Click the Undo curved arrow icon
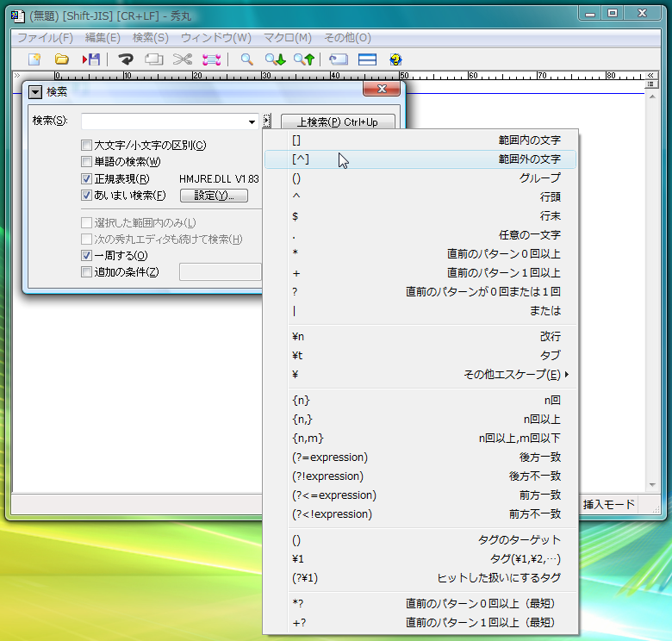Image resolution: width=672 pixels, height=641 pixels. [x=126, y=59]
